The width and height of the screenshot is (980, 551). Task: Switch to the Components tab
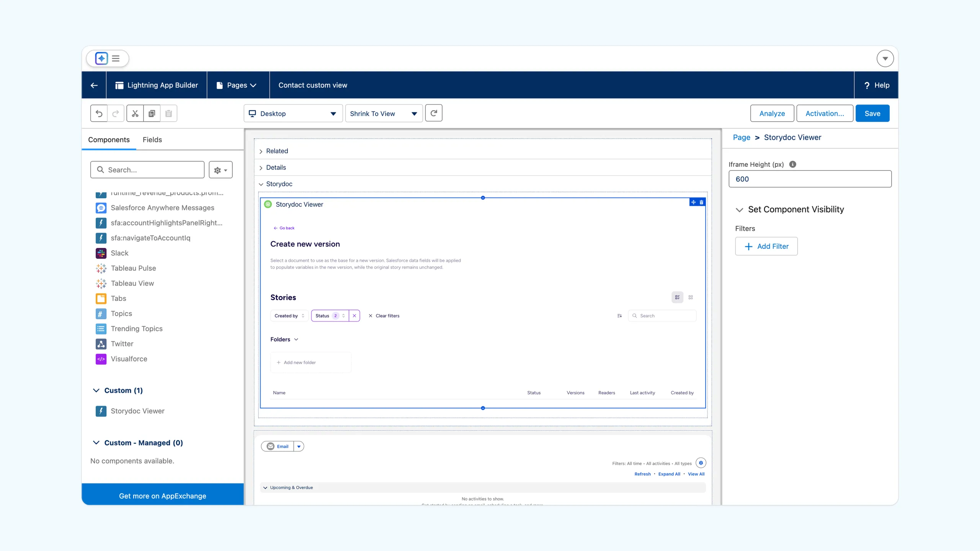[109, 140]
